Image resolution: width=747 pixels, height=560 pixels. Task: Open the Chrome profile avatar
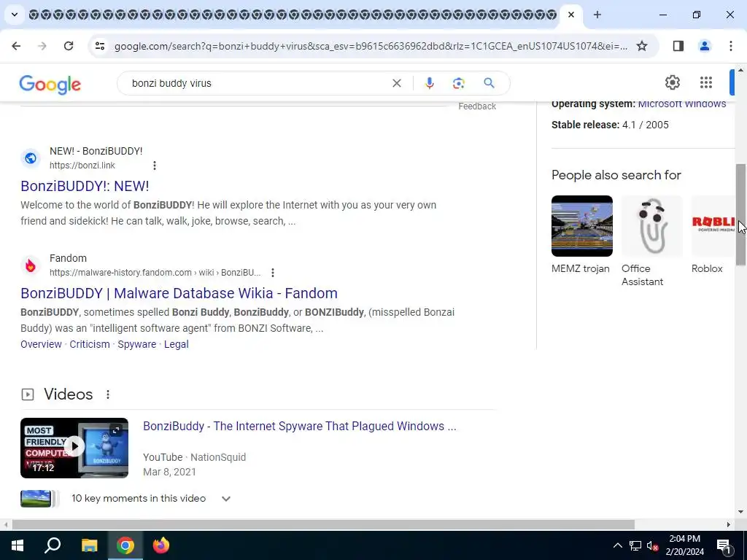pos(704,46)
